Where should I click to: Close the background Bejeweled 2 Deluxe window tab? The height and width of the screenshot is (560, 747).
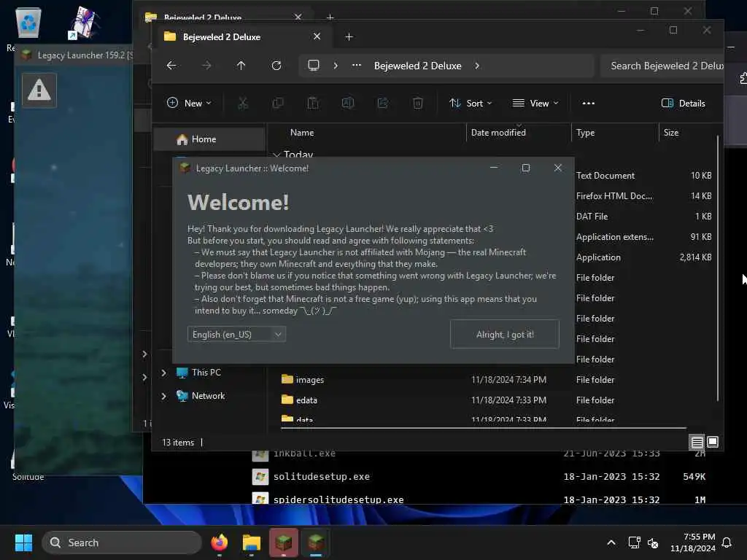click(298, 17)
